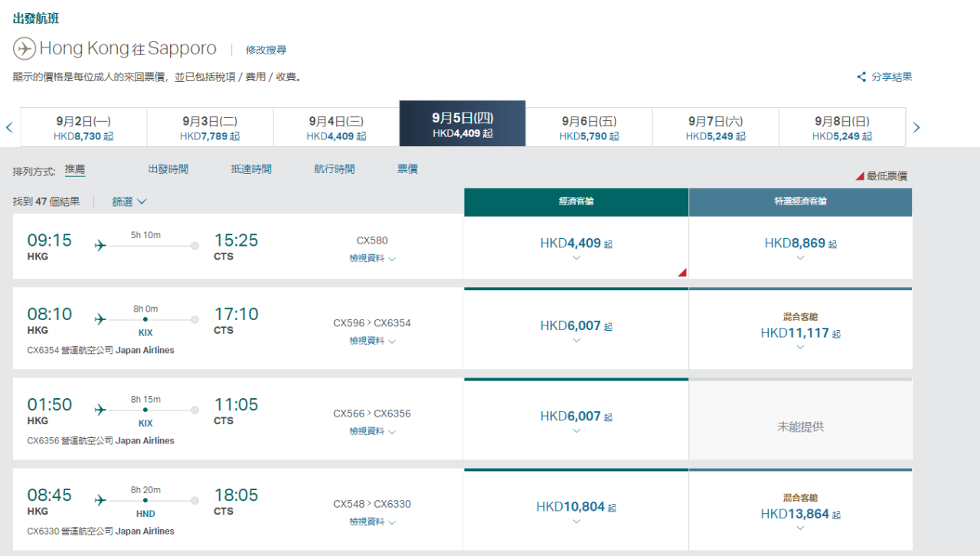Select the 9月6日(五) date tab
This screenshot has height=556, width=980.
tap(589, 127)
